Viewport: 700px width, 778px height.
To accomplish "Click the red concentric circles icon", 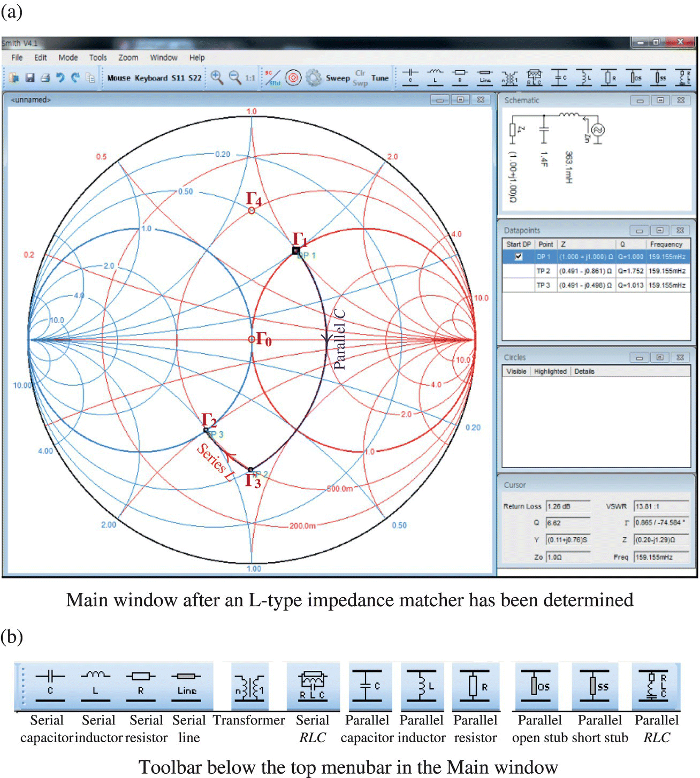I will pyautogui.click(x=293, y=78).
